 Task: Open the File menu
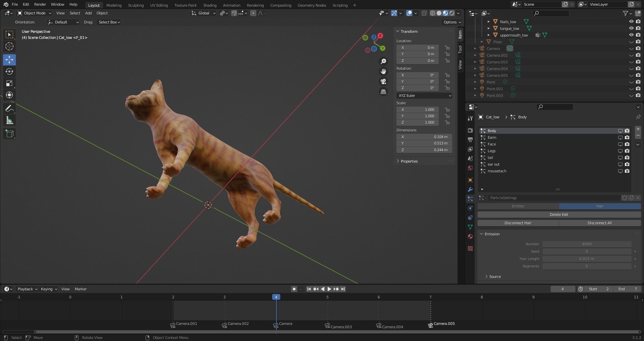coord(15,4)
